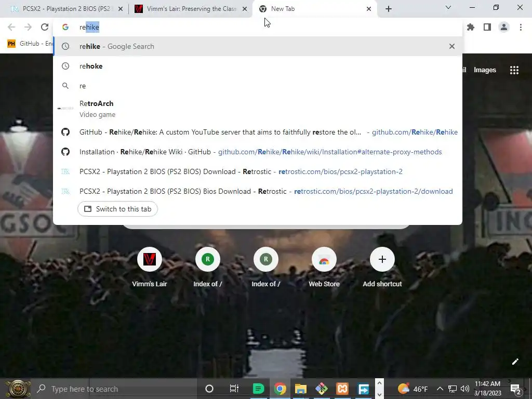Go back using the back arrow

[x=11, y=27]
